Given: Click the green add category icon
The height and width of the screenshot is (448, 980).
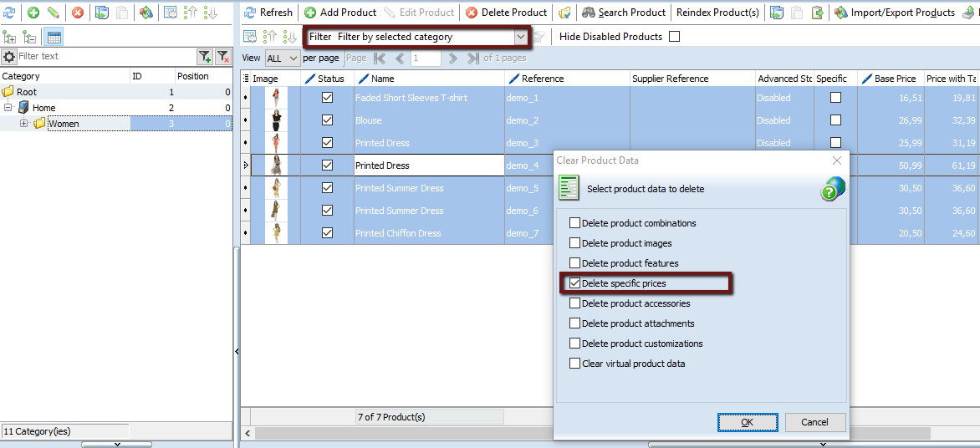Looking at the screenshot, I should (33, 12).
